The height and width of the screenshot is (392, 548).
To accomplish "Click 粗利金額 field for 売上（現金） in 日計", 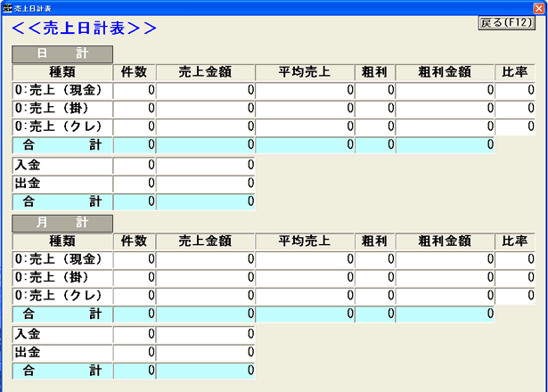I will pos(445,90).
